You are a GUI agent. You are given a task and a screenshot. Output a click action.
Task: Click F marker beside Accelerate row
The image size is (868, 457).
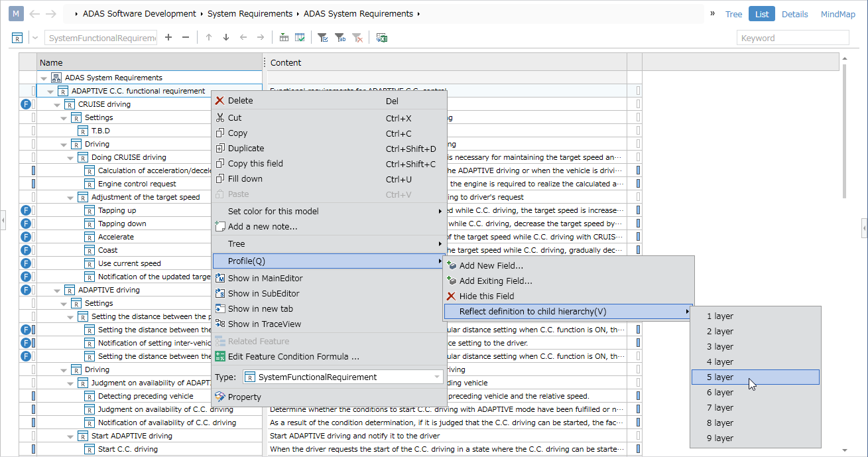[x=27, y=237]
